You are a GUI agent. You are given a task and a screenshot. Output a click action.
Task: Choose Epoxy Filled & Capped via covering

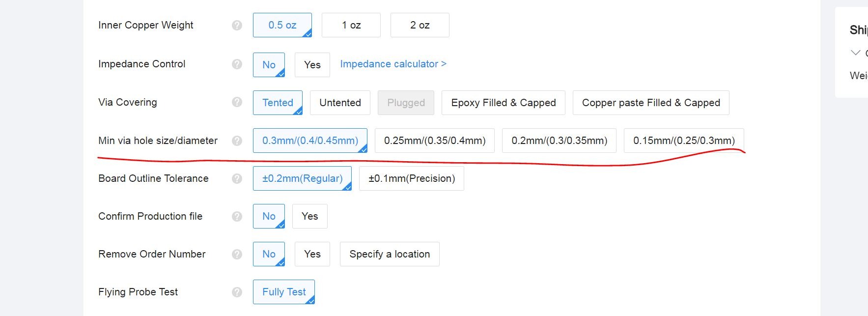[x=504, y=103]
